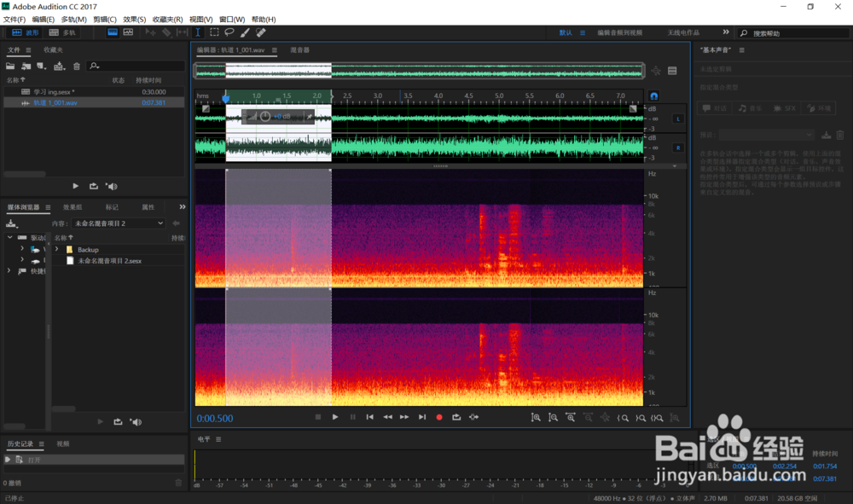The image size is (853, 504).
Task: Open the New File dropdown icon
Action: click(42, 66)
